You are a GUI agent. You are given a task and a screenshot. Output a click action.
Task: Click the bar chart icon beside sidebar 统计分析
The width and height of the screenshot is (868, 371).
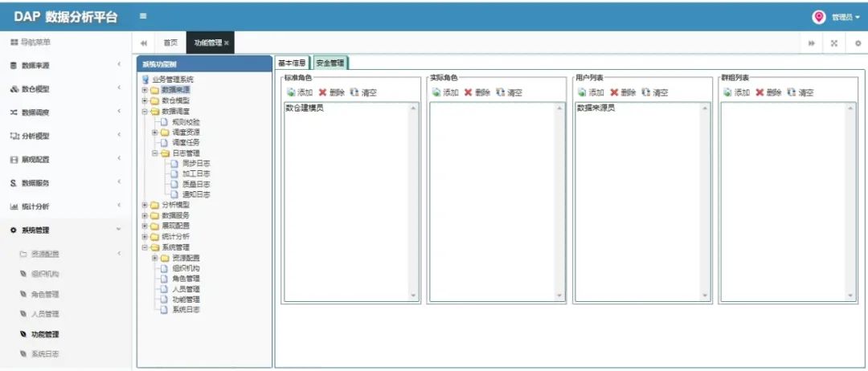pos(14,206)
